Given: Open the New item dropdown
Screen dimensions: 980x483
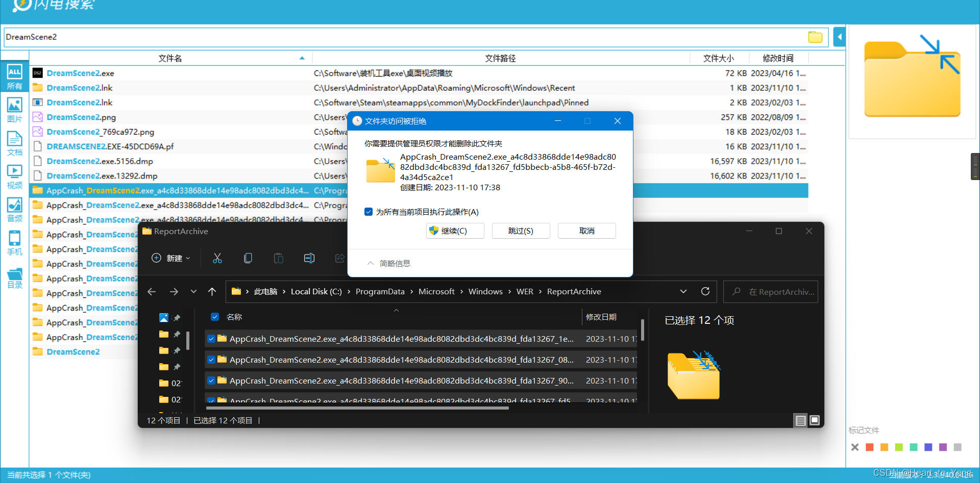Looking at the screenshot, I should pyautogui.click(x=171, y=258).
